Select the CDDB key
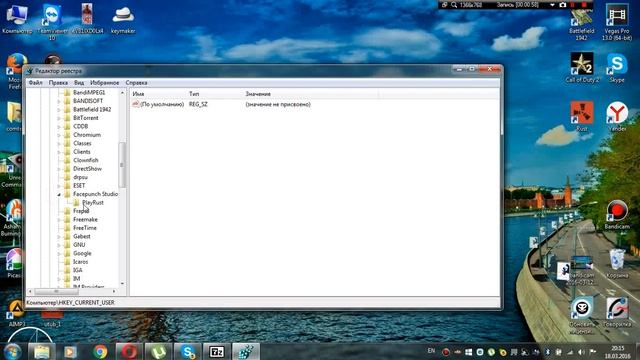The height and width of the screenshot is (360, 640). (80, 127)
